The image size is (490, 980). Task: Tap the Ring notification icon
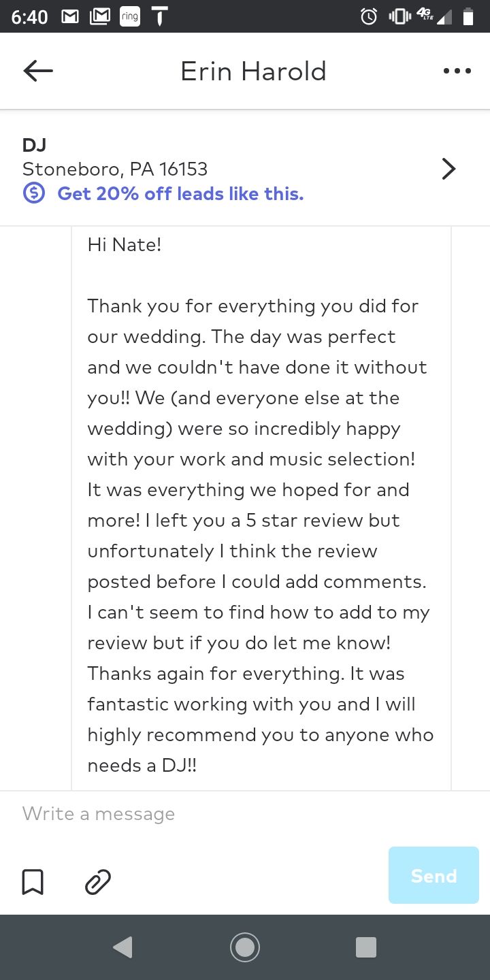tap(129, 17)
